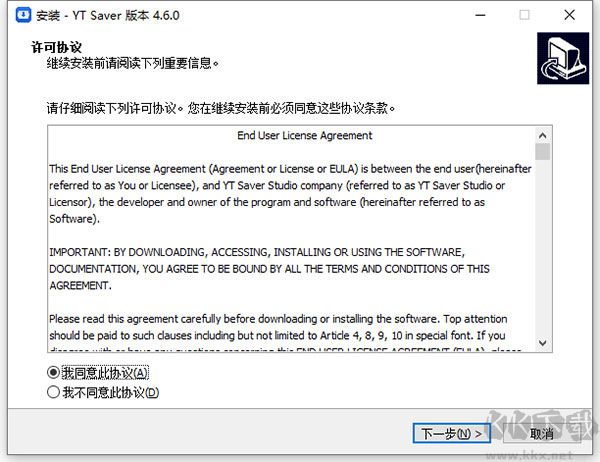Click the installer computer graphic icon
Screen dimensions: 600x462
[x=563, y=58]
